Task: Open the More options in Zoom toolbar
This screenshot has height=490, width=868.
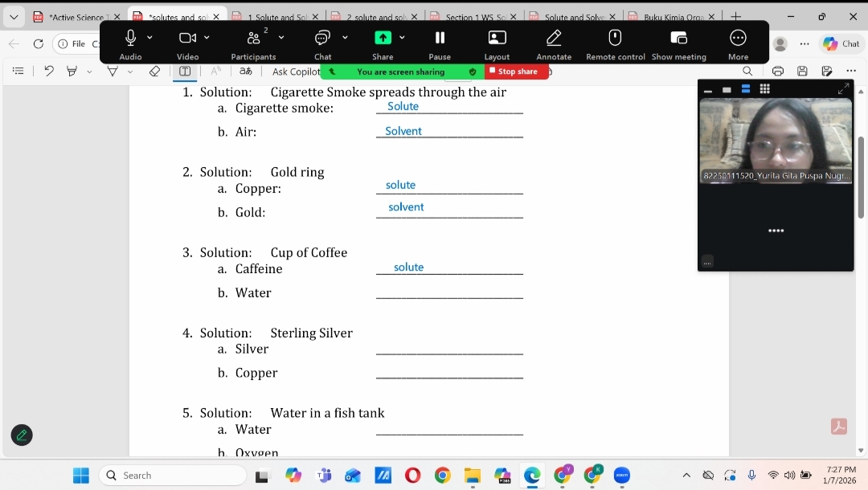Action: [738, 38]
